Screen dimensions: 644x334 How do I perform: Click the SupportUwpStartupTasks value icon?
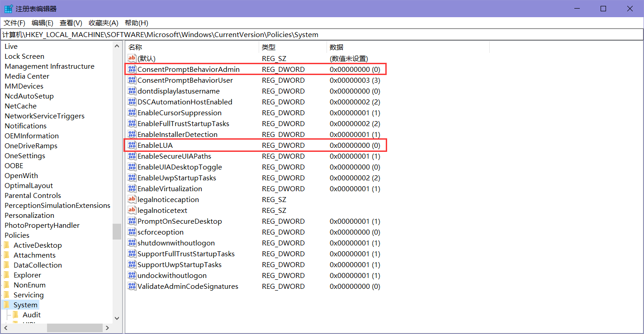pos(132,264)
